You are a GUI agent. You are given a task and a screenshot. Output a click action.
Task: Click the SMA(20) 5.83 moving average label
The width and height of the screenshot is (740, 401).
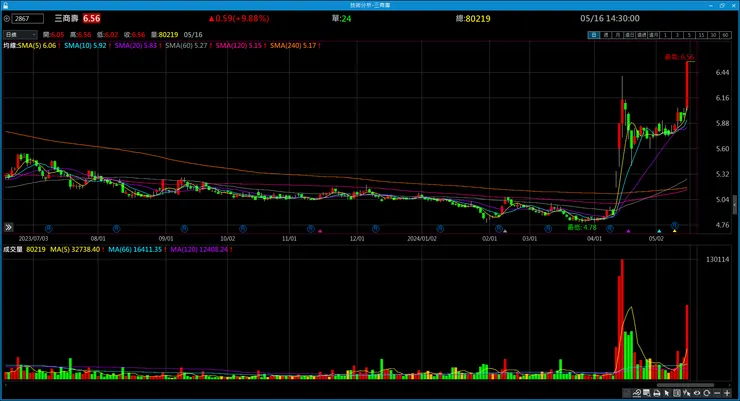(x=135, y=45)
